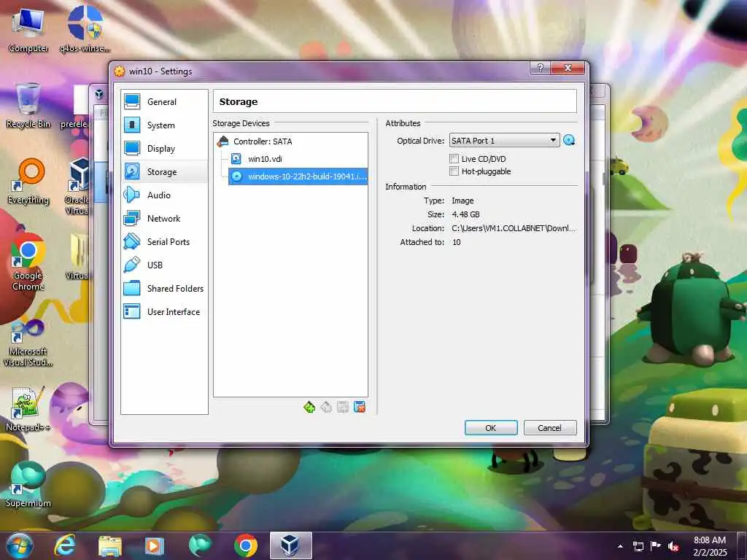Image resolution: width=747 pixels, height=560 pixels.
Task: Click the Cancel button
Action: (x=550, y=427)
